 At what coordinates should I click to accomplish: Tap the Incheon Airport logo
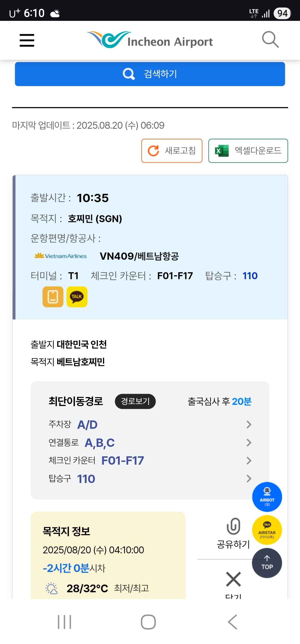coord(150,40)
